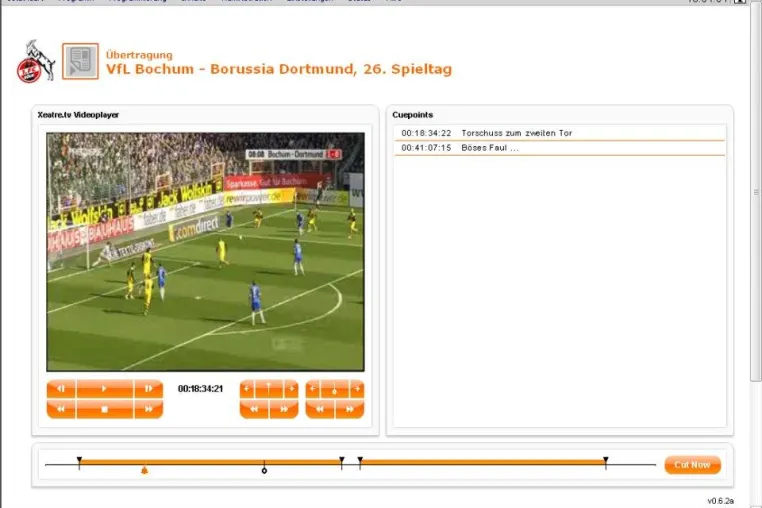Click the 1. FC Köln goat logo
The image size is (762, 508).
pos(35,61)
